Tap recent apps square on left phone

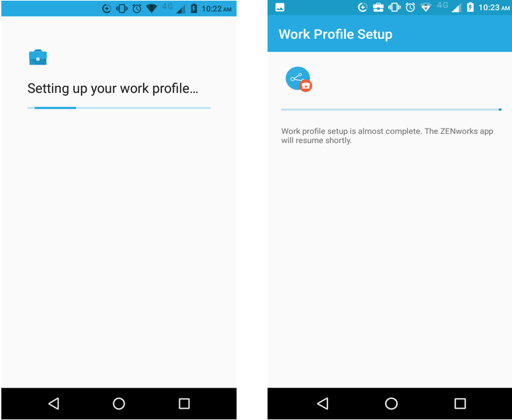click(x=184, y=404)
